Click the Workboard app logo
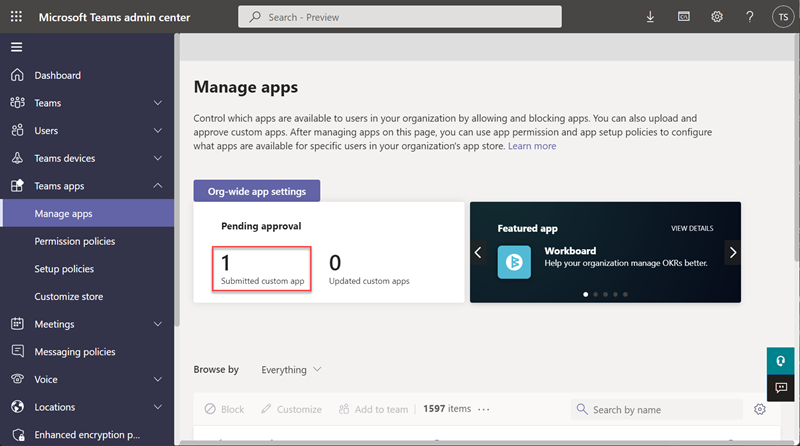 tap(514, 262)
